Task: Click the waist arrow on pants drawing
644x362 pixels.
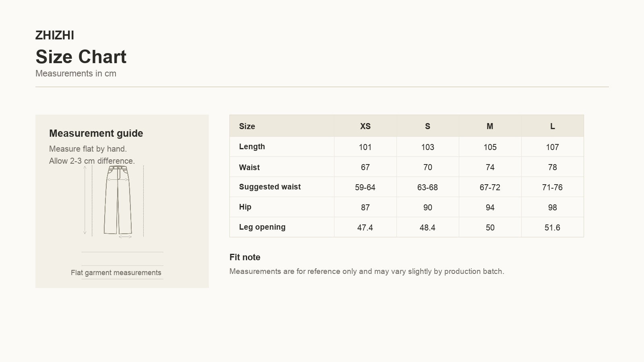Action: (x=118, y=180)
